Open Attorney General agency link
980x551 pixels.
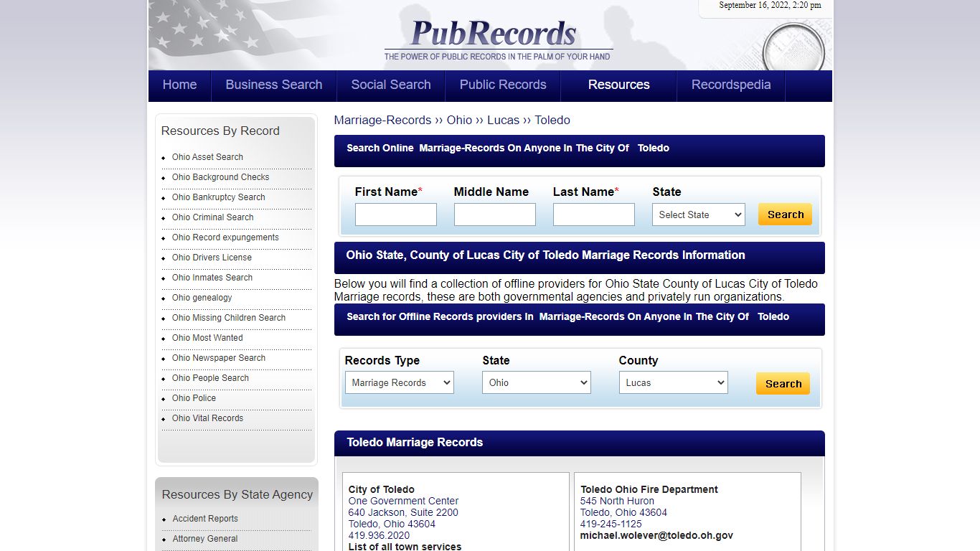[x=205, y=539]
